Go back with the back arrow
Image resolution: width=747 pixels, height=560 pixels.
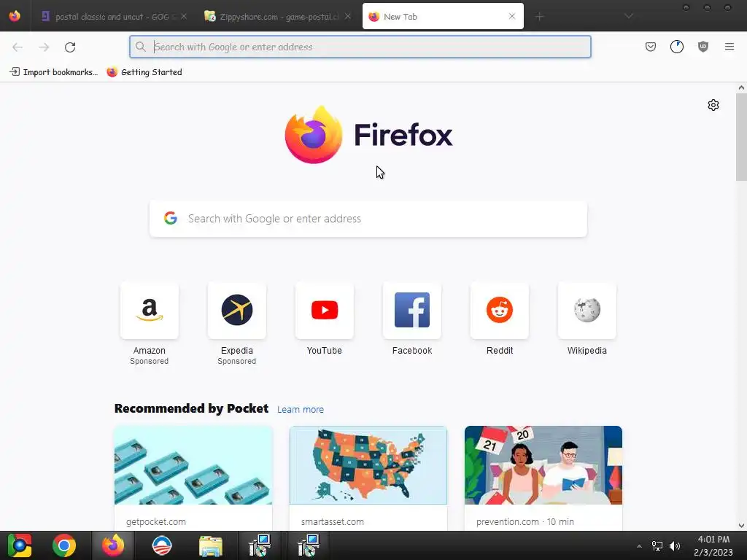tap(18, 47)
